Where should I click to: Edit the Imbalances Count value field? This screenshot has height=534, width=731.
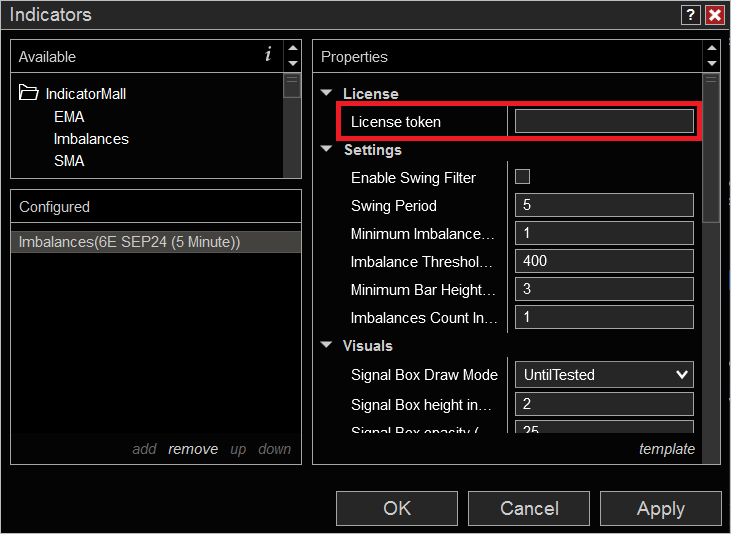pyautogui.click(x=604, y=317)
